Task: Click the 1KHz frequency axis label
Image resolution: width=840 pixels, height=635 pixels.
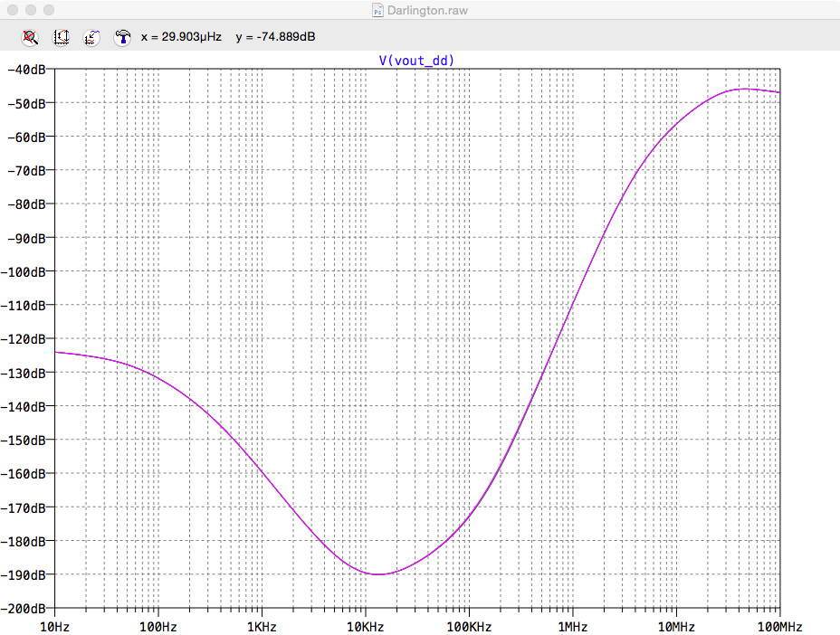Action: pos(262,627)
